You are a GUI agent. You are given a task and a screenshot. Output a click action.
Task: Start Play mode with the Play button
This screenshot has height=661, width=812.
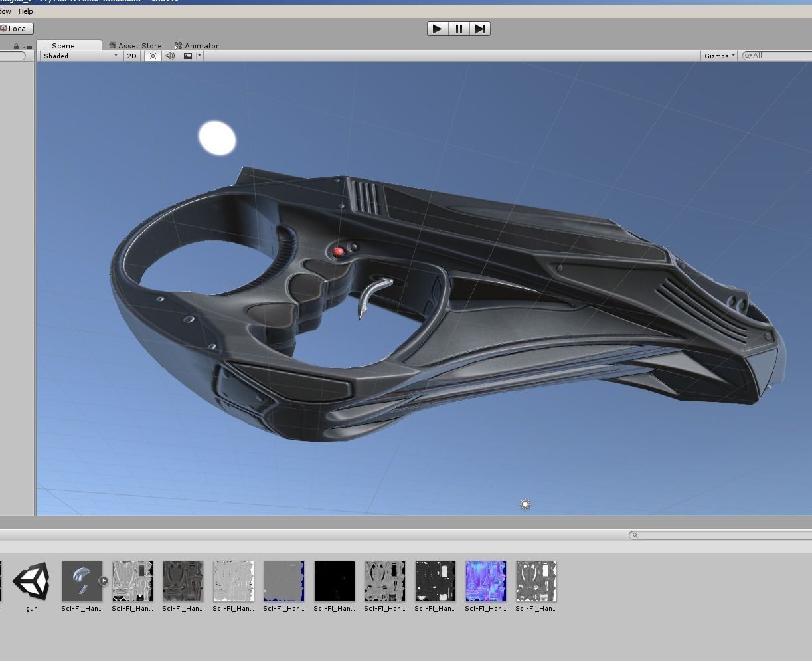coord(437,29)
